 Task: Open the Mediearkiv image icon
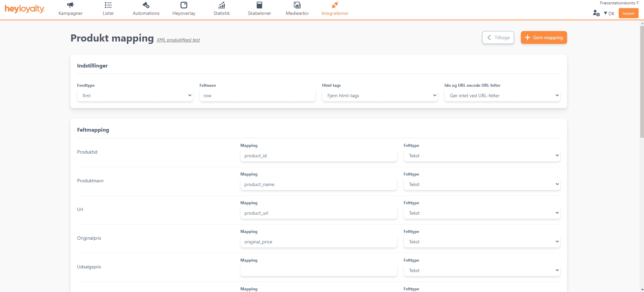click(x=297, y=5)
